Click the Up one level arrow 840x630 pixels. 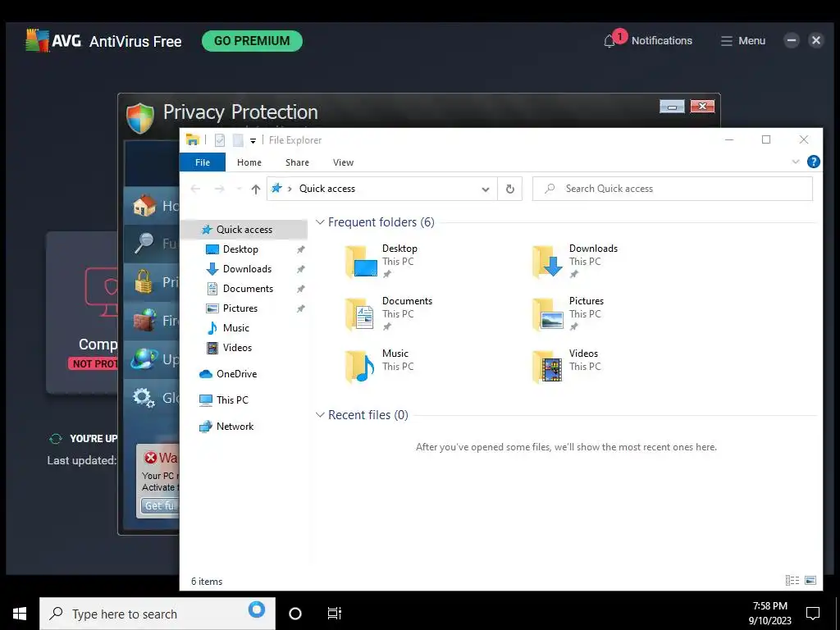click(x=256, y=189)
